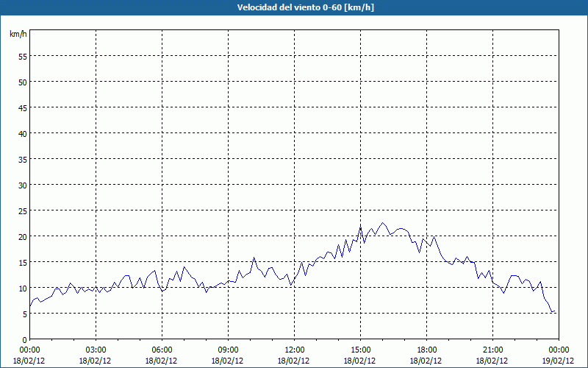This screenshot has height=368, width=588.
Task: Click the wind curve's final point near midnight
Action: click(555, 311)
